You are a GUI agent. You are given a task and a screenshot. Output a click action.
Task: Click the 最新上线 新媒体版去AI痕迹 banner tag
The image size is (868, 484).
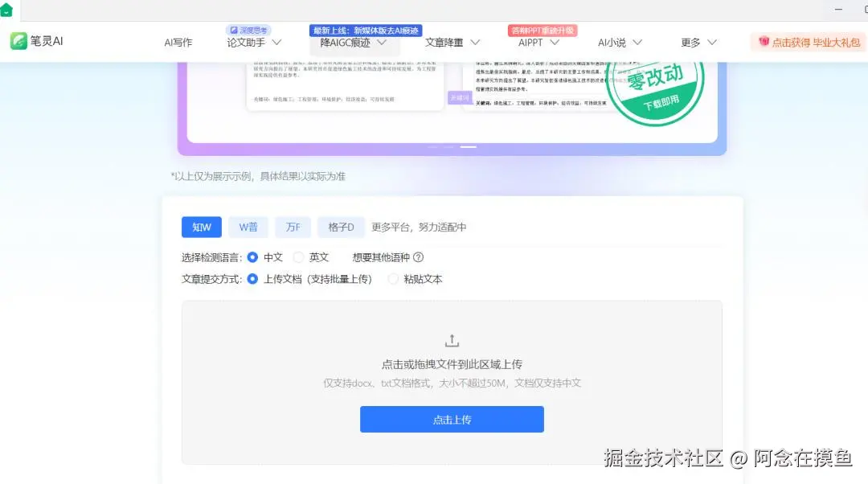click(366, 31)
